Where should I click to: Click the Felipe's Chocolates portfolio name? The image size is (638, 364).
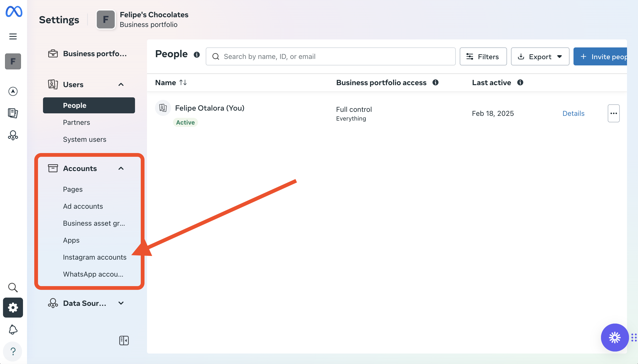pyautogui.click(x=154, y=15)
